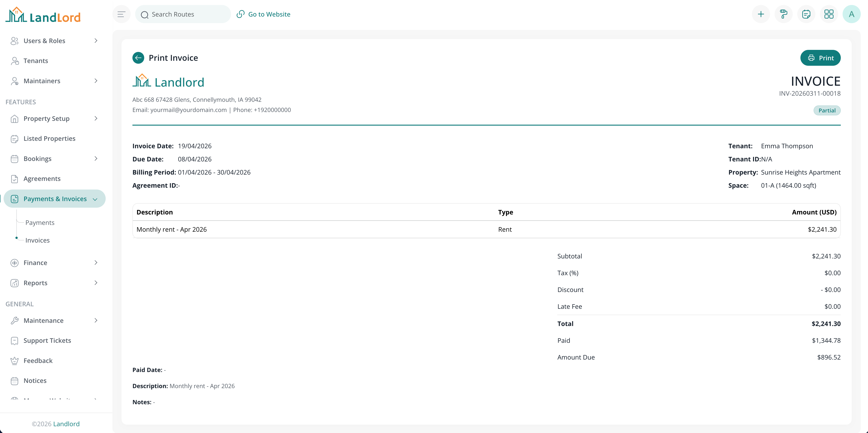Select the Invoices submenu item
This screenshot has height=433, width=868.
pos(37,240)
